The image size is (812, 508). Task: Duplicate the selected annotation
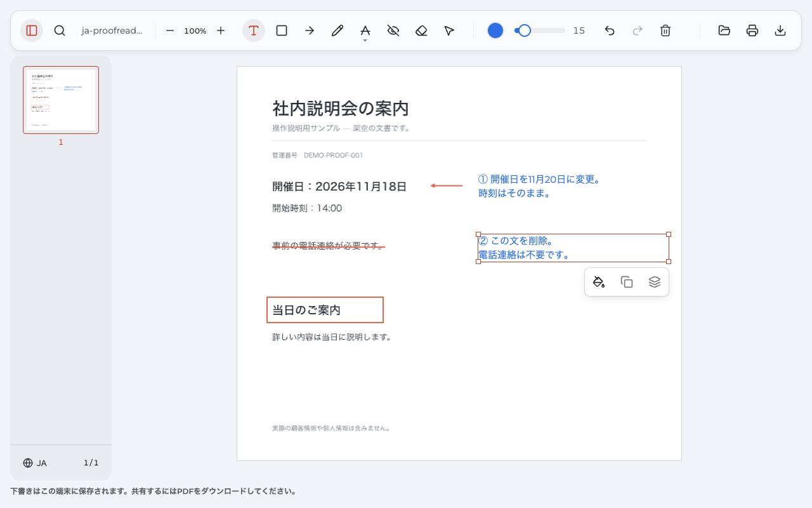point(627,282)
